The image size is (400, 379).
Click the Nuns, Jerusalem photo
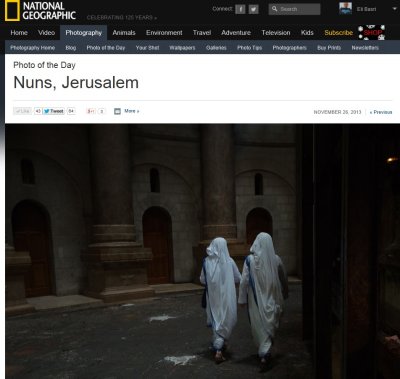[x=202, y=251]
